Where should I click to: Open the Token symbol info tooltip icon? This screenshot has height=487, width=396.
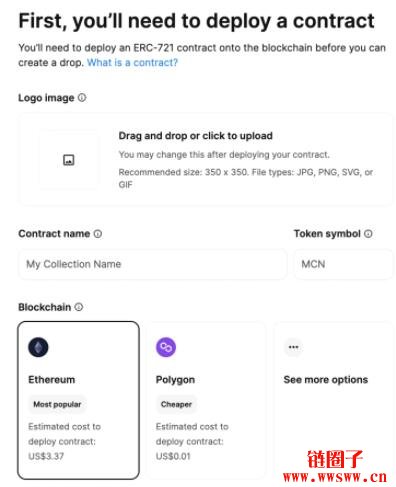tap(368, 234)
